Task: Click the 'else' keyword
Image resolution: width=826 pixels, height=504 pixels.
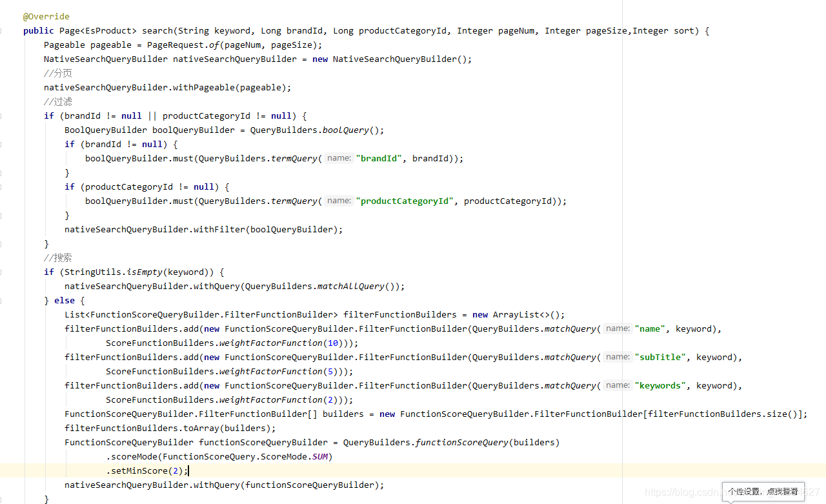Action: (x=65, y=300)
